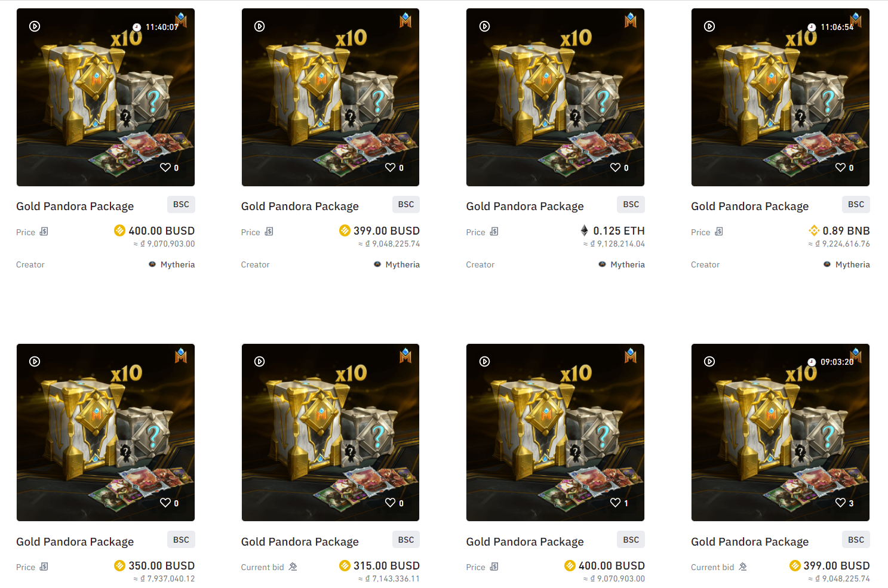Viewport: 888px width, 588px height.
Task: Click BSC badge on the 350.00 BUSD listing
Action: click(181, 540)
